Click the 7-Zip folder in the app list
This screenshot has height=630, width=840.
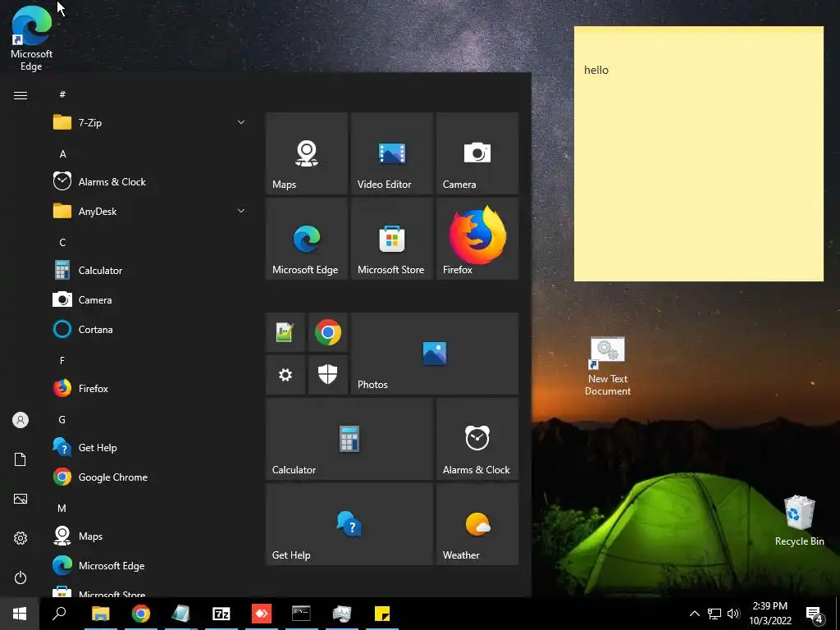coord(150,123)
